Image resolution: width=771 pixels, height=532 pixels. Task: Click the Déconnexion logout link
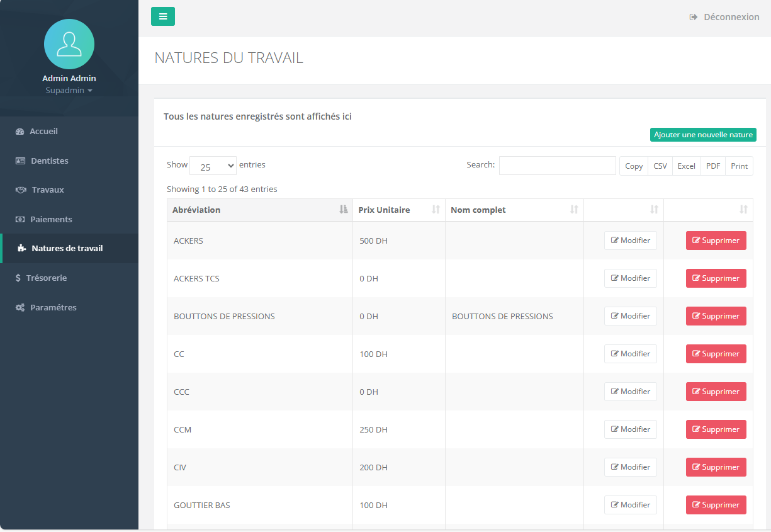[x=724, y=17]
